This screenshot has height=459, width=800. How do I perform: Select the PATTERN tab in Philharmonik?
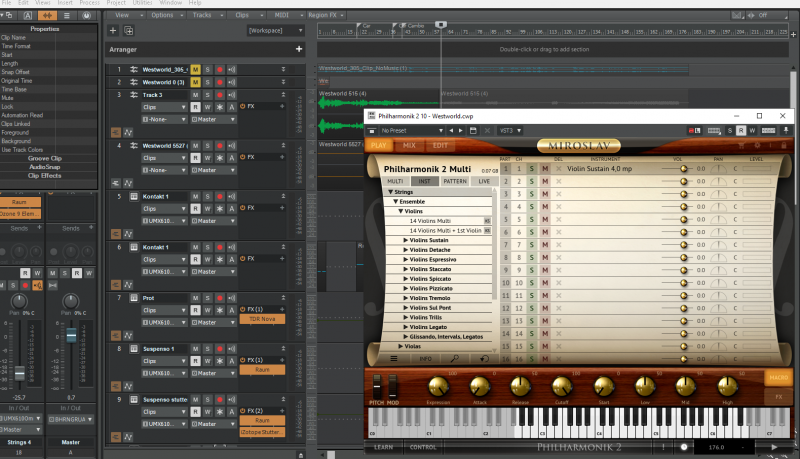(x=455, y=181)
